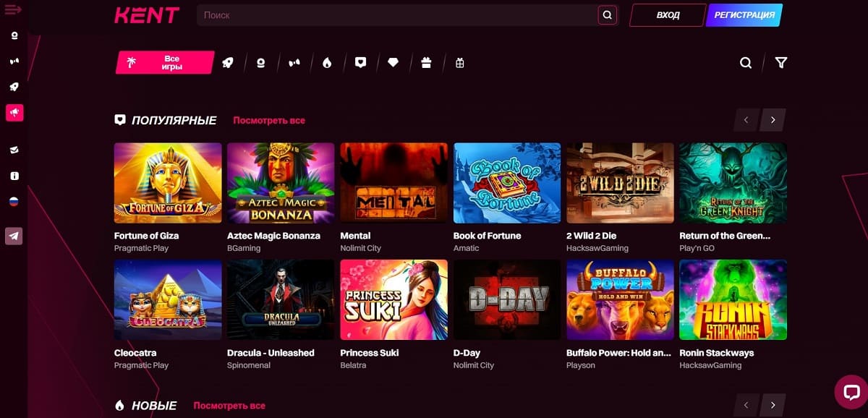
Task: Open D-Day game thumbnail
Action: (x=507, y=300)
